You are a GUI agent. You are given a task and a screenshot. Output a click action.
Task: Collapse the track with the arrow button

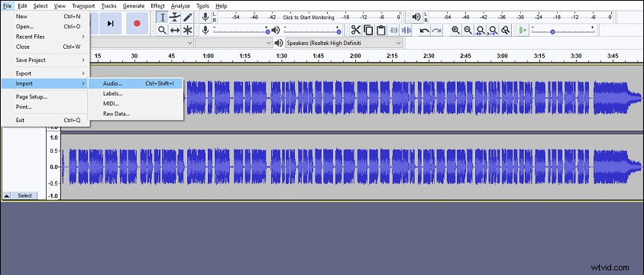point(7,196)
